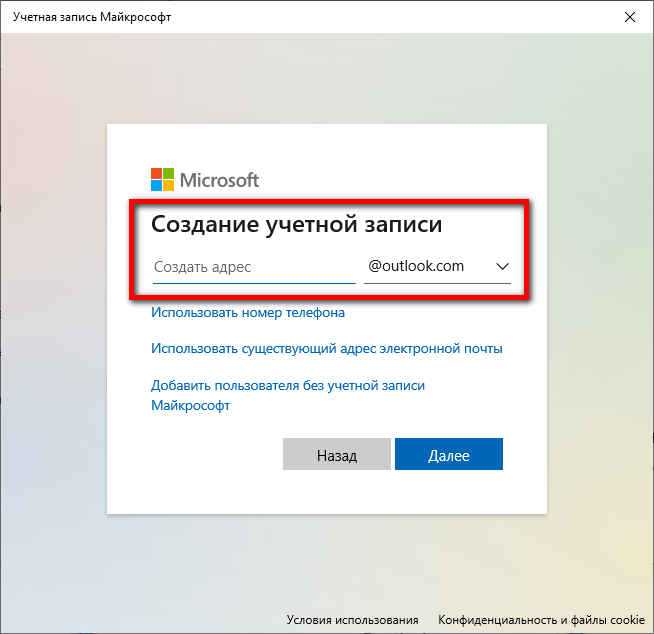Focus the Создать адрес input field

tap(254, 267)
